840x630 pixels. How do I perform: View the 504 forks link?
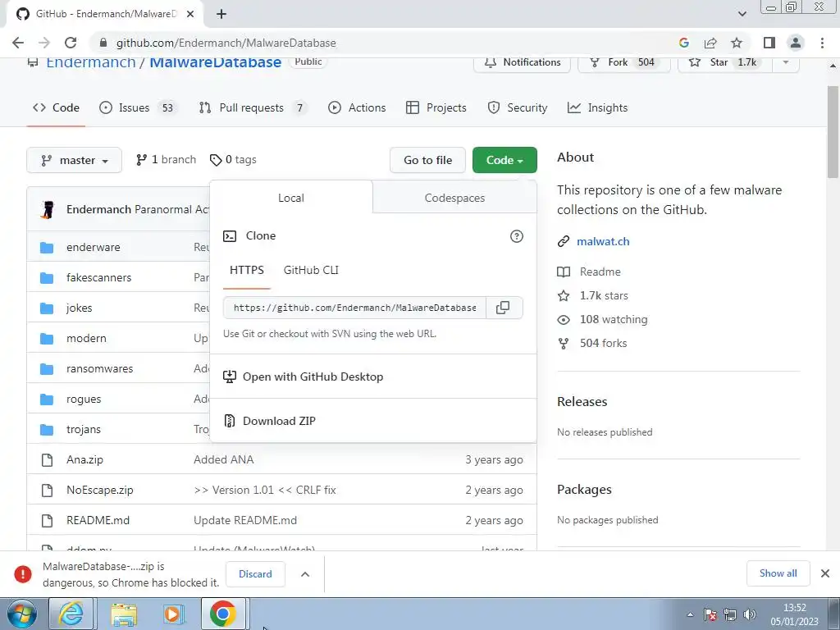tap(603, 344)
